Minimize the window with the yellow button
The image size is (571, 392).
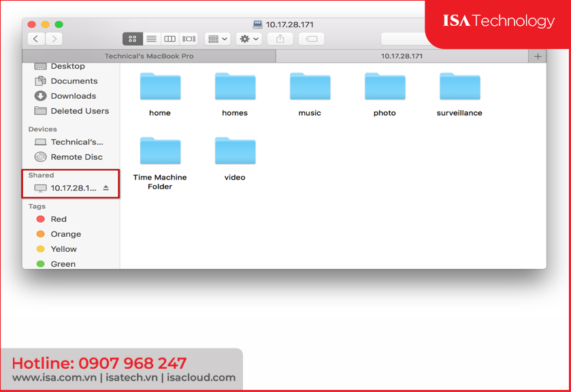(46, 24)
